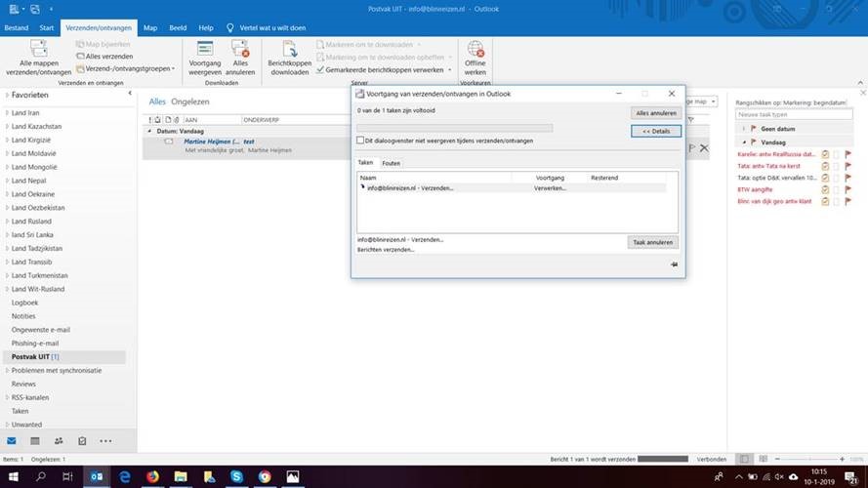Viewport: 868px width, 488px height.
Task: Click normal view icon in status bar
Action: (744, 460)
